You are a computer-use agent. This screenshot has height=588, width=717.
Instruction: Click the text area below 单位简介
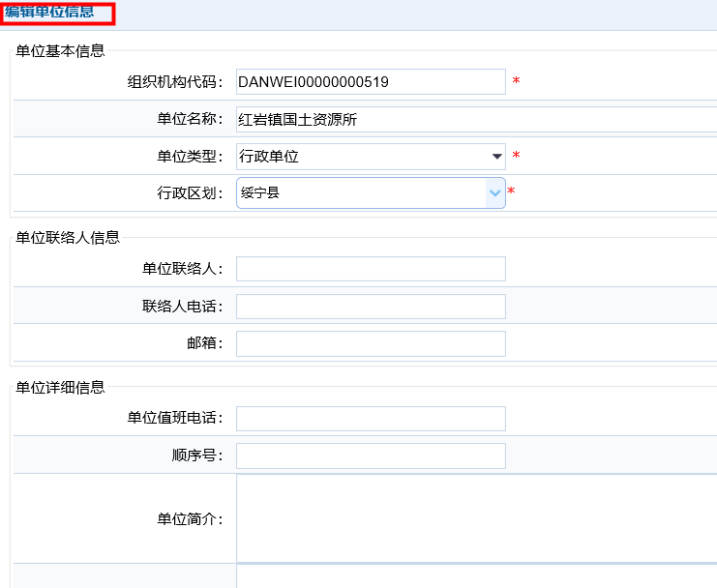474,577
